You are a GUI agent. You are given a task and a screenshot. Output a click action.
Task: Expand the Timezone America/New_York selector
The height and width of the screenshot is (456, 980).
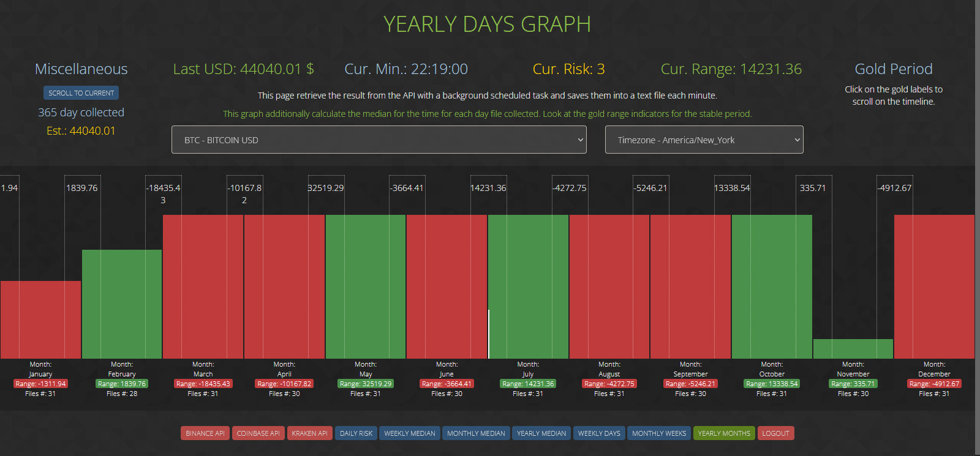coord(704,140)
